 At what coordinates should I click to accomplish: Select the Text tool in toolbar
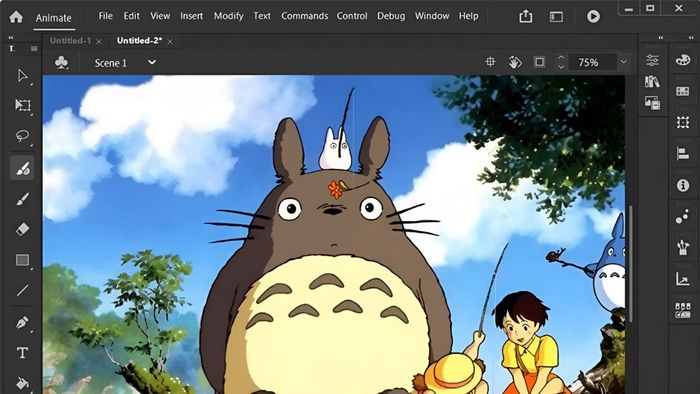click(x=22, y=353)
